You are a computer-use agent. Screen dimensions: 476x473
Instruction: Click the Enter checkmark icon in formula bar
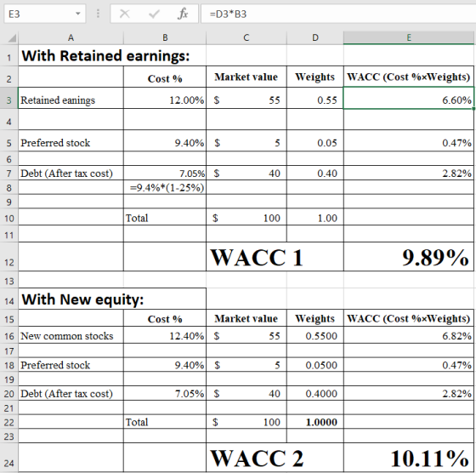click(154, 14)
